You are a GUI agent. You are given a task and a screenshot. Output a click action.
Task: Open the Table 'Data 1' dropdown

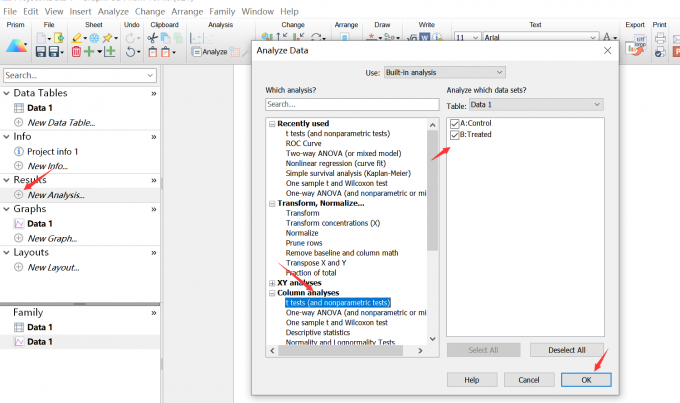coord(535,104)
